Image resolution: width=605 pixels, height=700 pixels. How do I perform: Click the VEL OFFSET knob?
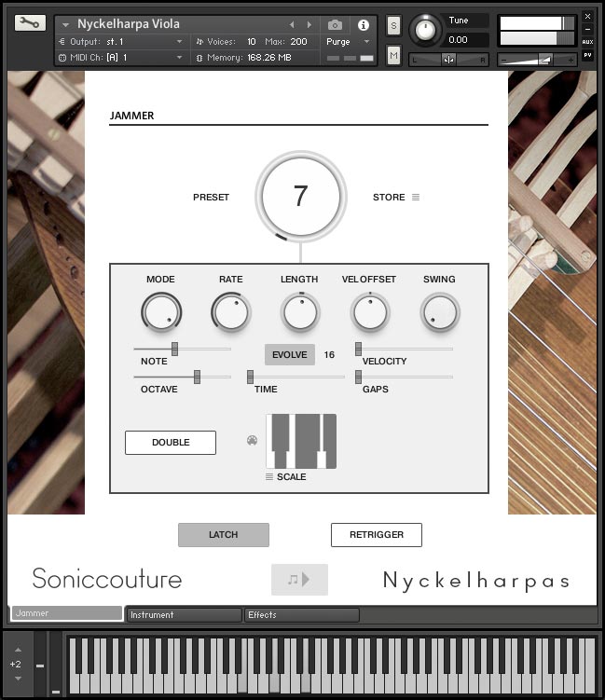coord(370,312)
